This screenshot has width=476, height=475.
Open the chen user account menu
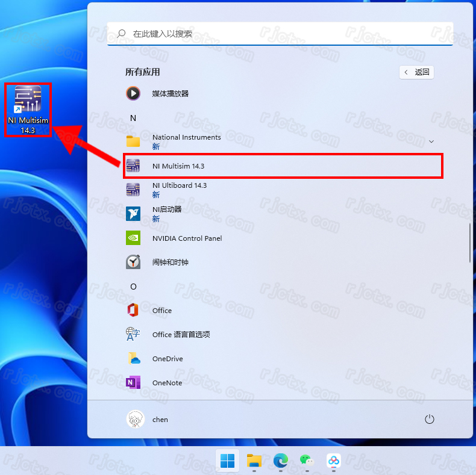pos(148,419)
